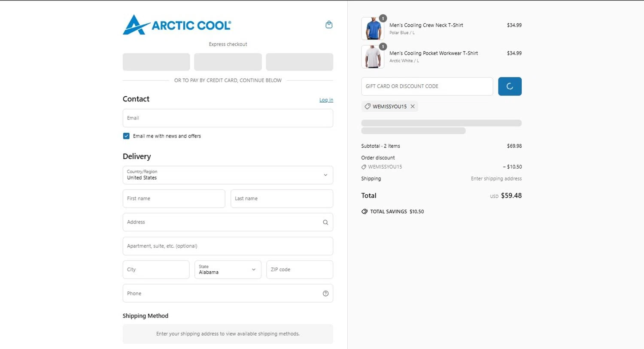
Task: Choose the first express checkout button
Action: coord(156,62)
